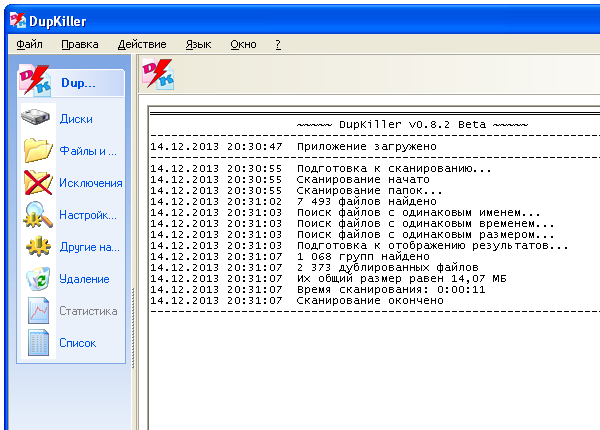Open the Окно menu
The height and width of the screenshot is (430, 600).
coord(243,44)
